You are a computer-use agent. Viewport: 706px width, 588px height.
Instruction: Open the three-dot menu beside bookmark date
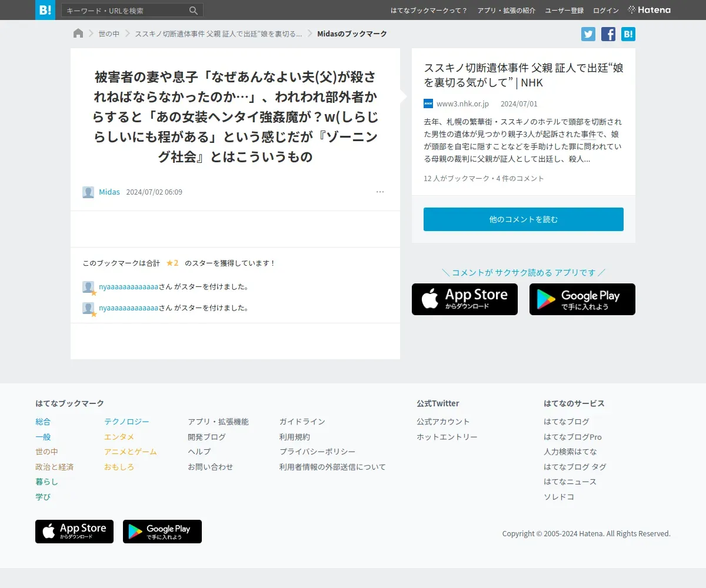click(x=380, y=192)
